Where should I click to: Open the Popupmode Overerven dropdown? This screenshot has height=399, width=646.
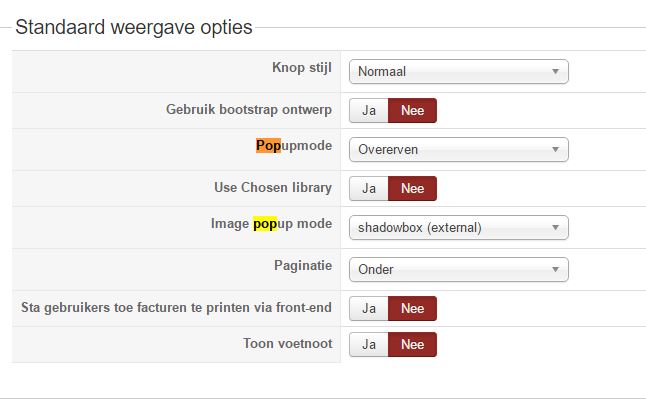coord(459,149)
